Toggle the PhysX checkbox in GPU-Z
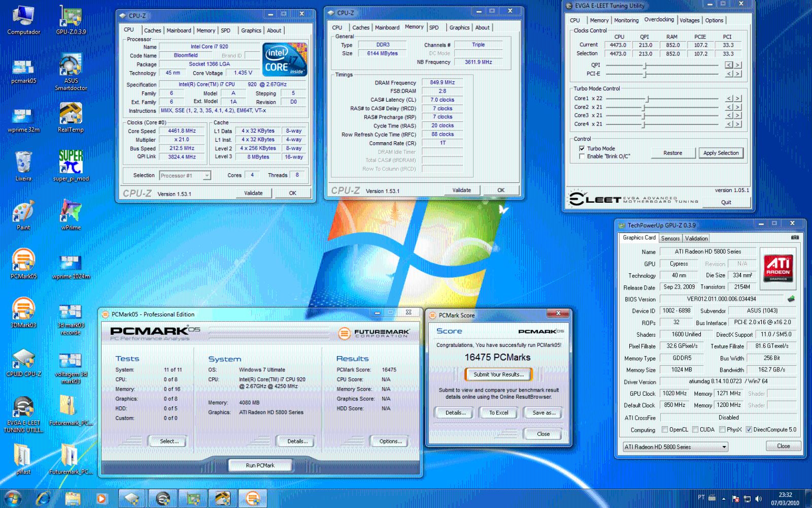The image size is (812, 508). [x=722, y=430]
